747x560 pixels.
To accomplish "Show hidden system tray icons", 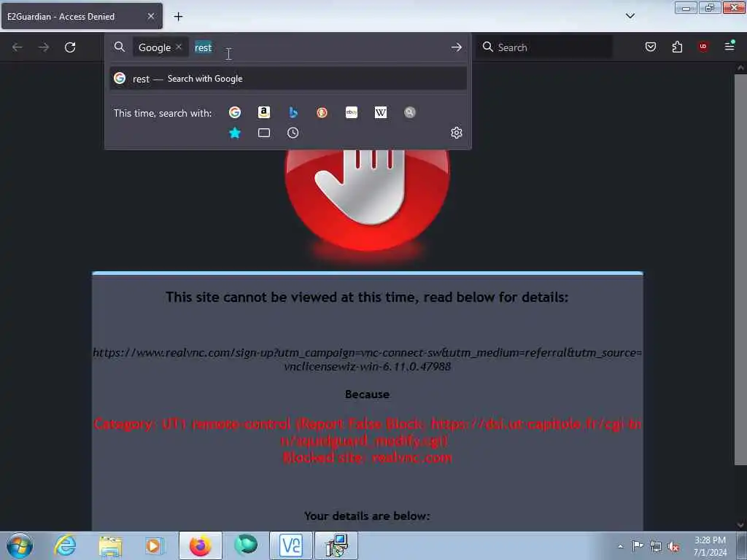I will point(620,546).
